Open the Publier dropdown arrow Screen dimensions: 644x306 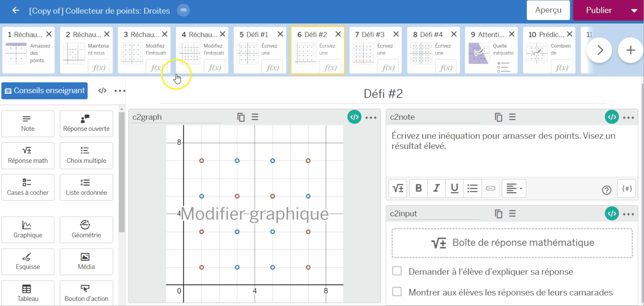tap(634, 10)
